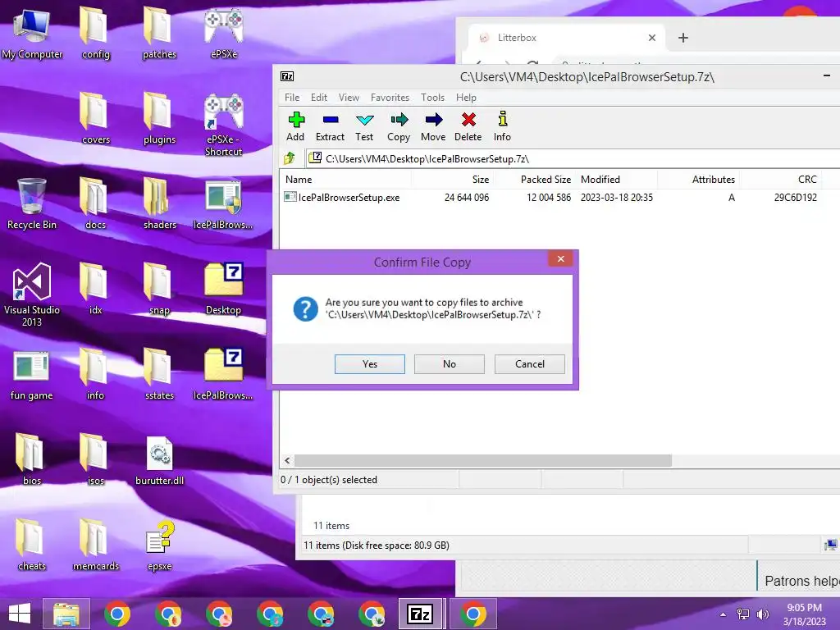Open the File menu in 7-Zip
Image resolution: width=840 pixels, height=630 pixels.
pyautogui.click(x=292, y=98)
